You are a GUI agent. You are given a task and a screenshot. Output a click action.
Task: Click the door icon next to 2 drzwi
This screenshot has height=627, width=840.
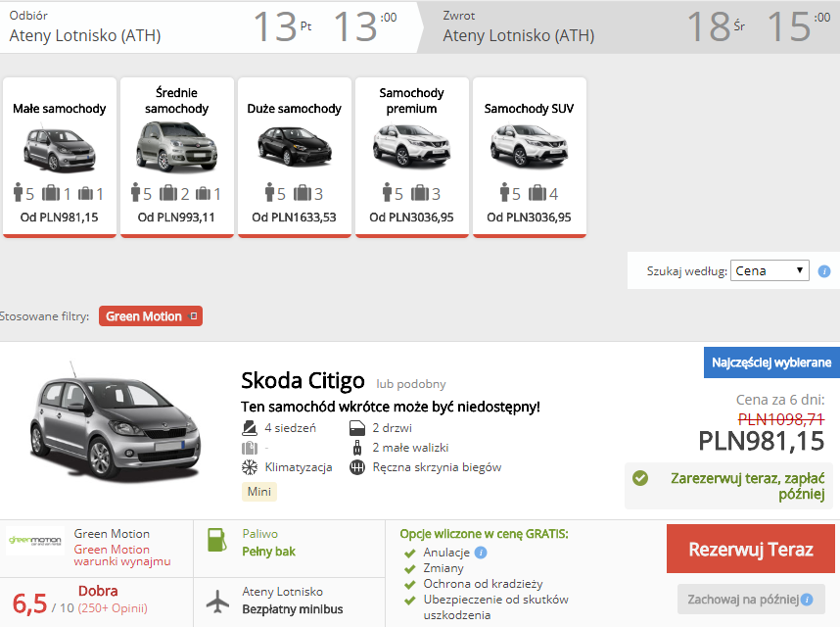pyautogui.click(x=357, y=428)
